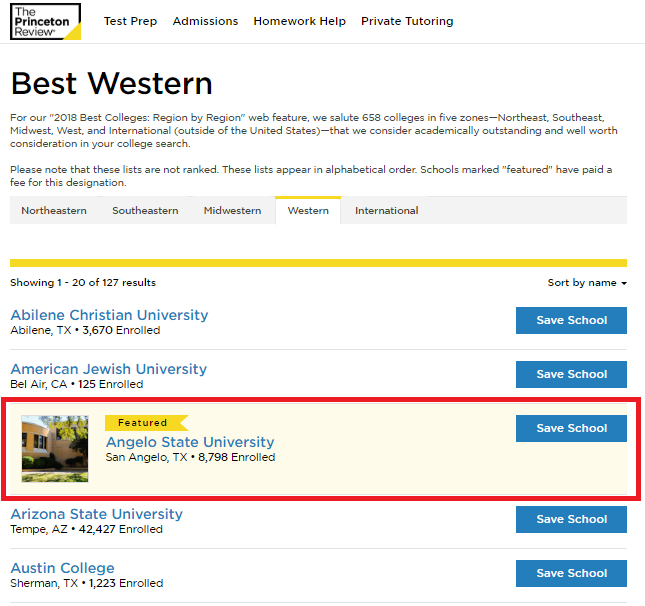Switch to the International tab
This screenshot has width=645, height=606.
click(386, 211)
